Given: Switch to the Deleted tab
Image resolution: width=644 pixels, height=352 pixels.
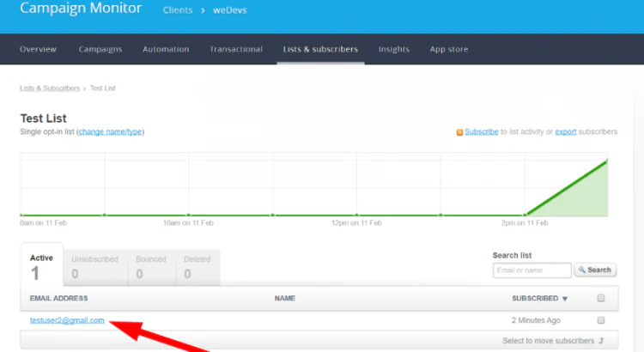Looking at the screenshot, I should click(197, 267).
